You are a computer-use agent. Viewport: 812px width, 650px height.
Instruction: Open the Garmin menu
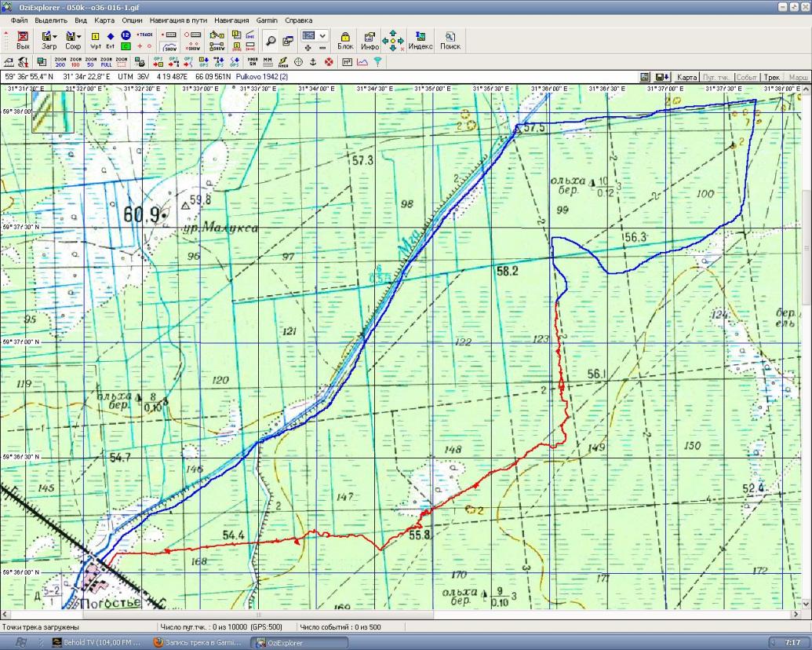tap(268, 20)
